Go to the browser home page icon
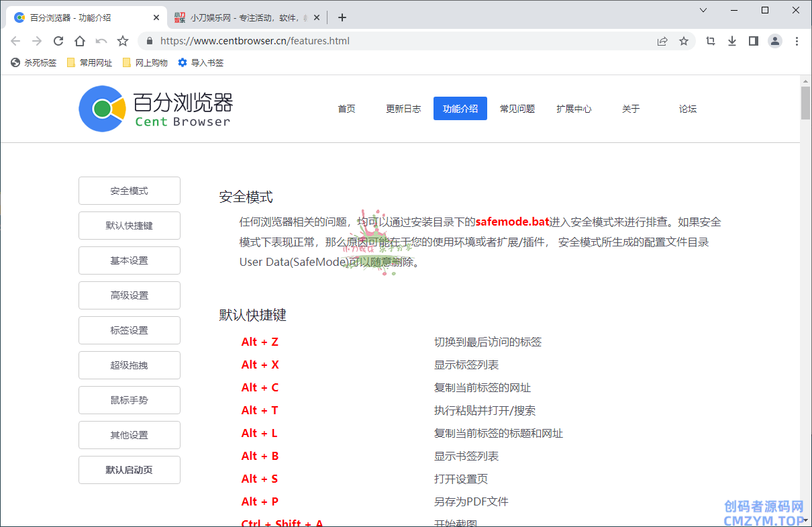The height and width of the screenshot is (527, 812). 80,41
